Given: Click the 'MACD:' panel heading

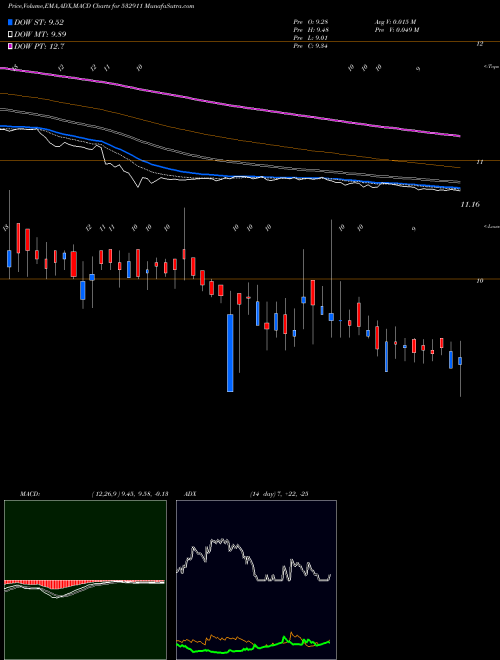Looking at the screenshot, I should click(x=30, y=494).
